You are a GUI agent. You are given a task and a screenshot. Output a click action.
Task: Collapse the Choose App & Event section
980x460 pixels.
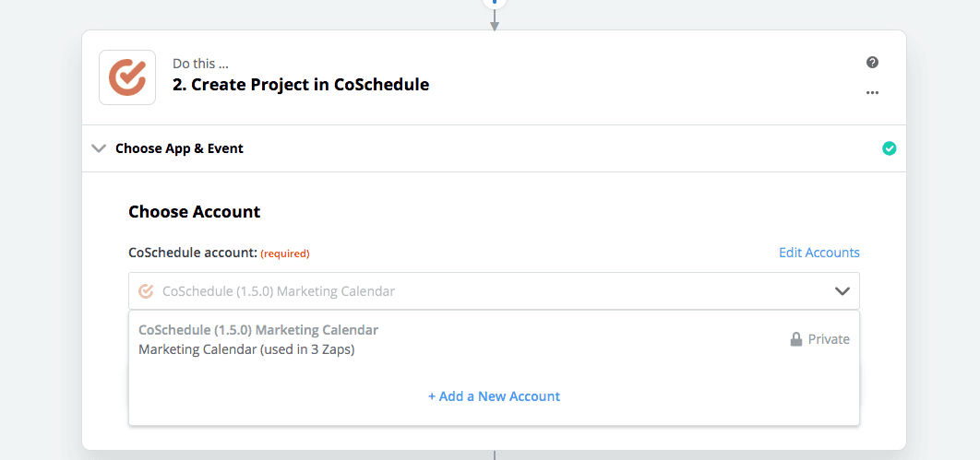pos(99,148)
